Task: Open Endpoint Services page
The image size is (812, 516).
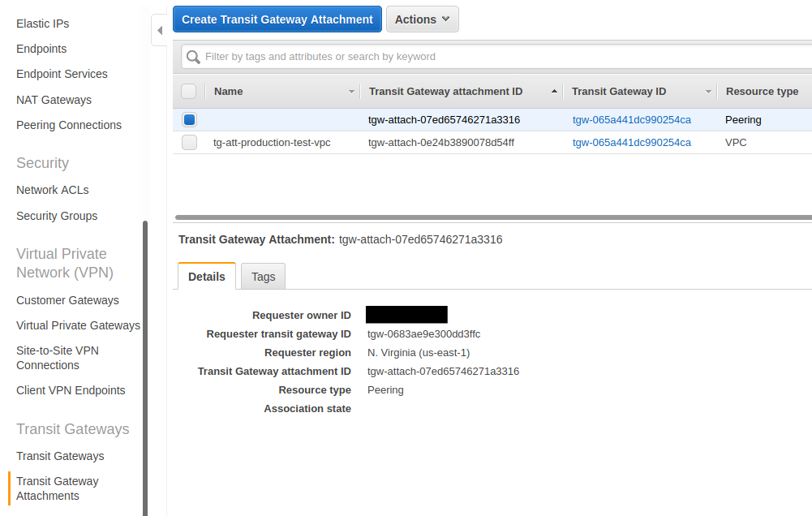Action: point(62,74)
